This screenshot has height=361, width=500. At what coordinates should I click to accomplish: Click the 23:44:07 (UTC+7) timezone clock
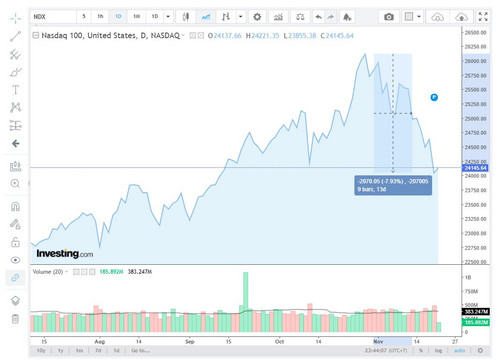(x=386, y=351)
